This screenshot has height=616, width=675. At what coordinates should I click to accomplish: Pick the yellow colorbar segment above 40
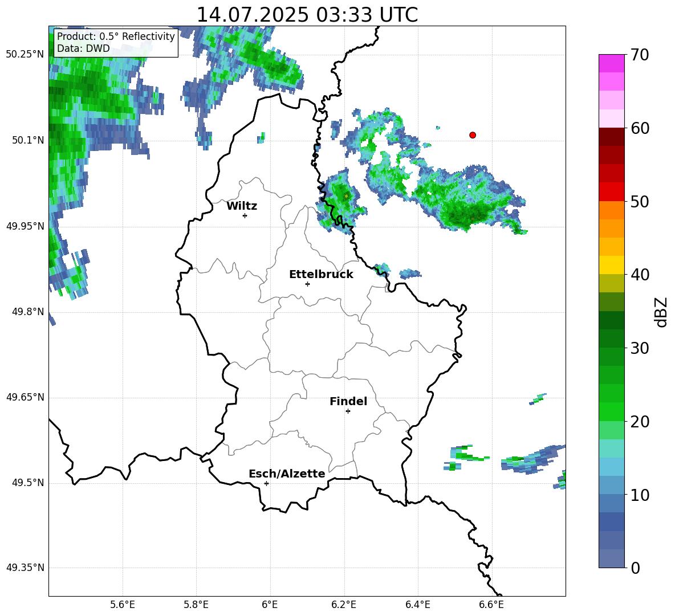coord(612,265)
